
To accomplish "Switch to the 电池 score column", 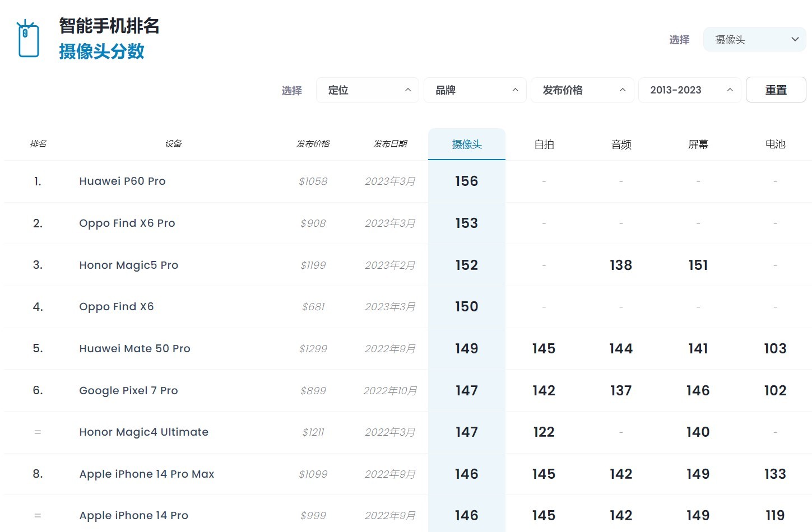I will 776,144.
